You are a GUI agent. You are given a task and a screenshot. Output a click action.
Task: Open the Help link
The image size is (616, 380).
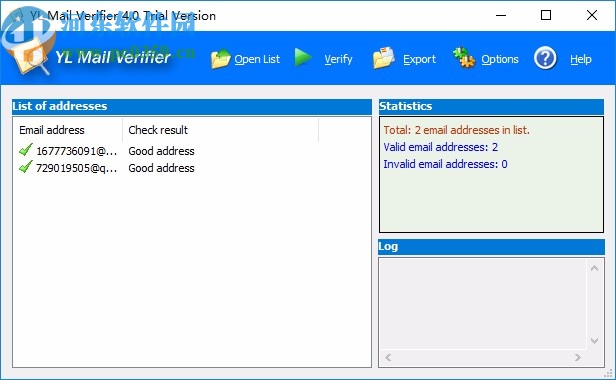[581, 59]
